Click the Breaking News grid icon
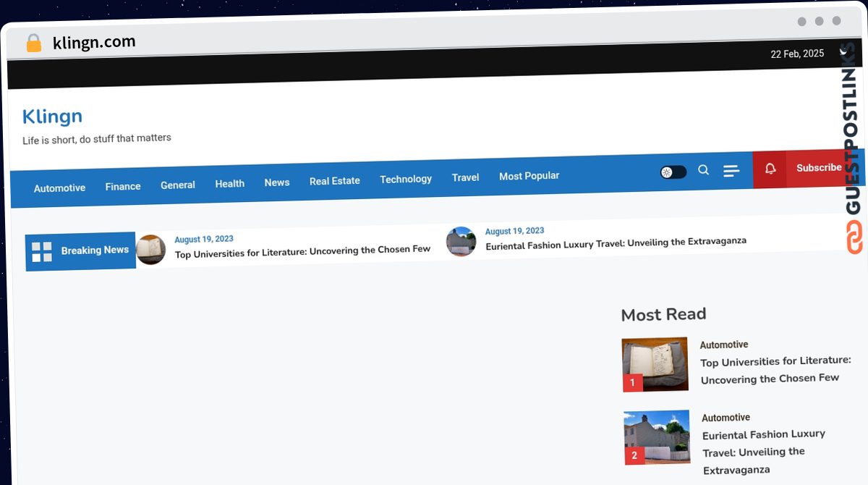This screenshot has height=485, width=868. [42, 252]
